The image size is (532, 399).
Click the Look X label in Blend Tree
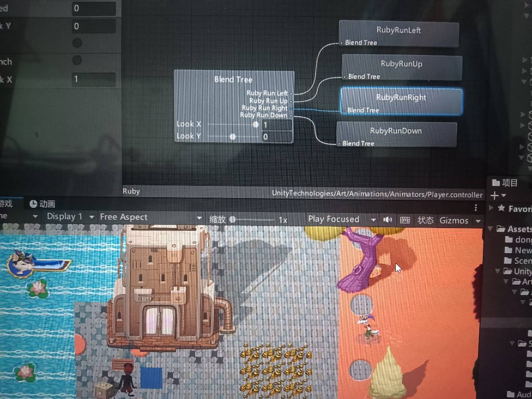pos(189,124)
